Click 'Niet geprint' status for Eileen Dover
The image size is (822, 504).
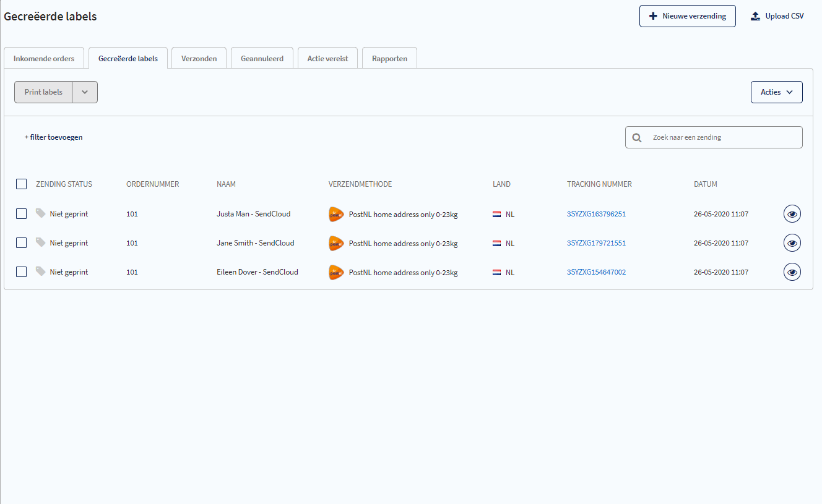[x=69, y=272]
